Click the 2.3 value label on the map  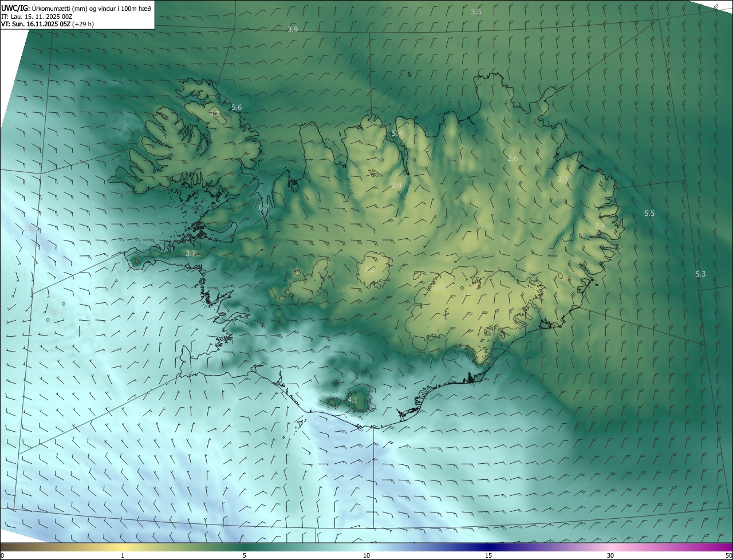click(x=563, y=180)
